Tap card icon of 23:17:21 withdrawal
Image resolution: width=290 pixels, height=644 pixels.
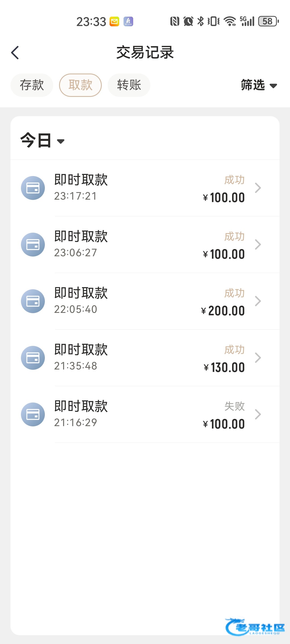[33, 188]
